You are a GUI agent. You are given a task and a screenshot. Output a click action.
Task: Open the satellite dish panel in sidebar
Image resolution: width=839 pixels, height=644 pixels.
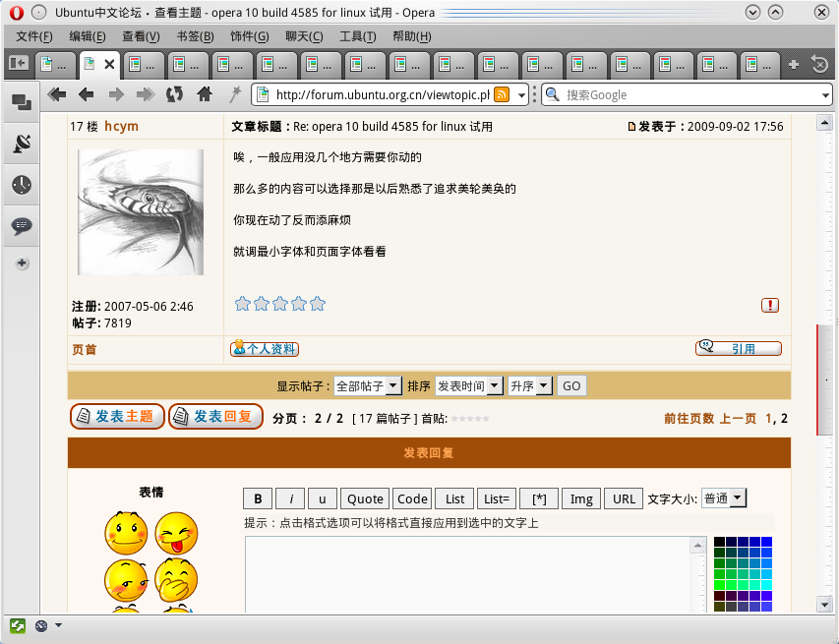[x=22, y=143]
